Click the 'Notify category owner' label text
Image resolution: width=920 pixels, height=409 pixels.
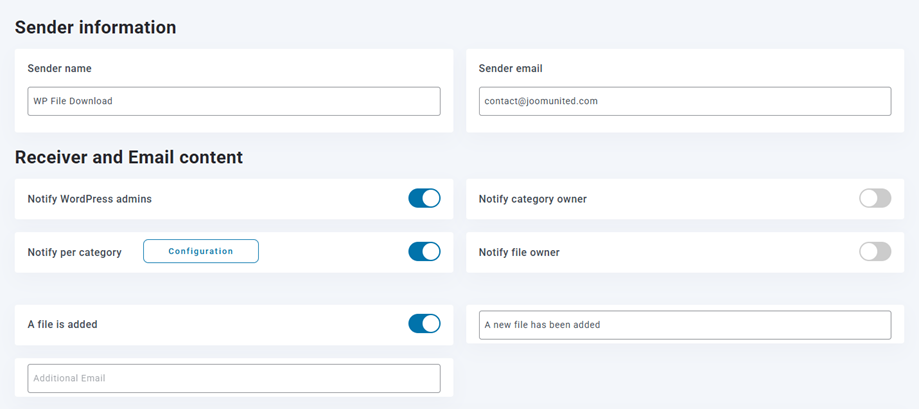pos(532,199)
